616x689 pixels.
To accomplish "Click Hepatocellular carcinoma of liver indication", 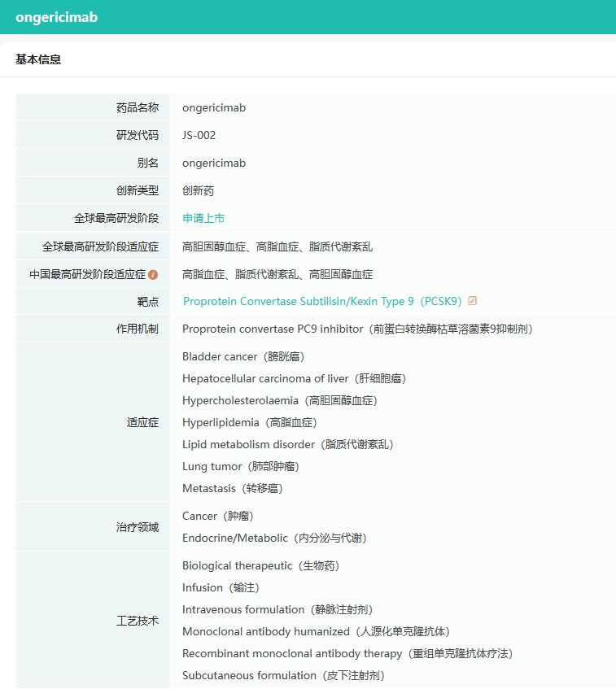I will pos(294,378).
